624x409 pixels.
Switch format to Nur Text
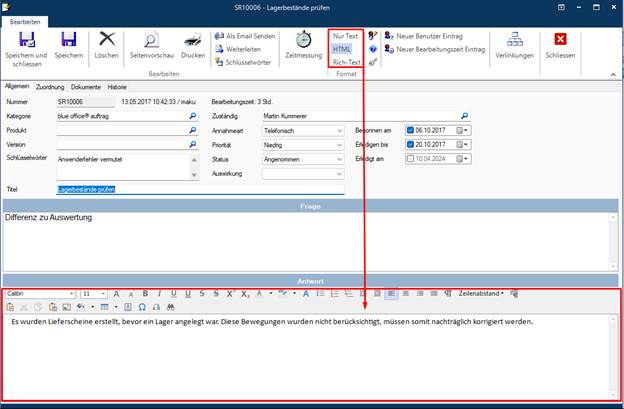tap(345, 36)
